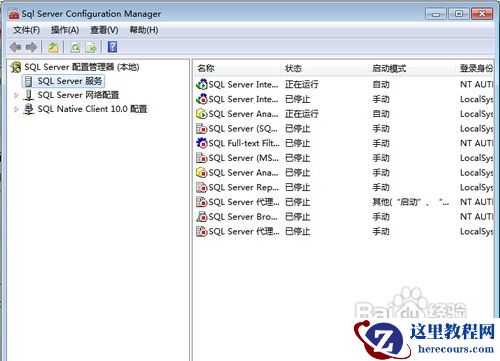
Task: Maximize the Configuration Manager window
Action: pos(459,14)
